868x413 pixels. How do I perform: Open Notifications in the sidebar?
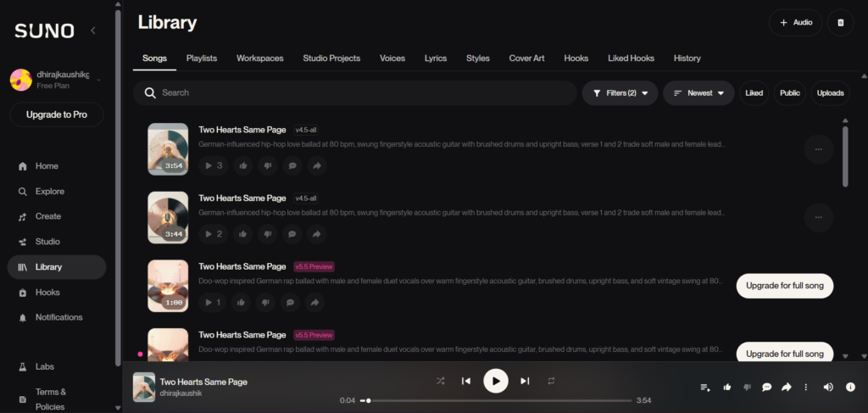[57, 317]
